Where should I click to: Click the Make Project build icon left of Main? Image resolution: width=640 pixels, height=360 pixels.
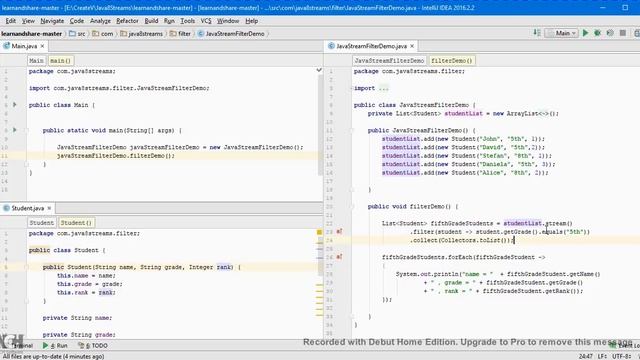537,33
